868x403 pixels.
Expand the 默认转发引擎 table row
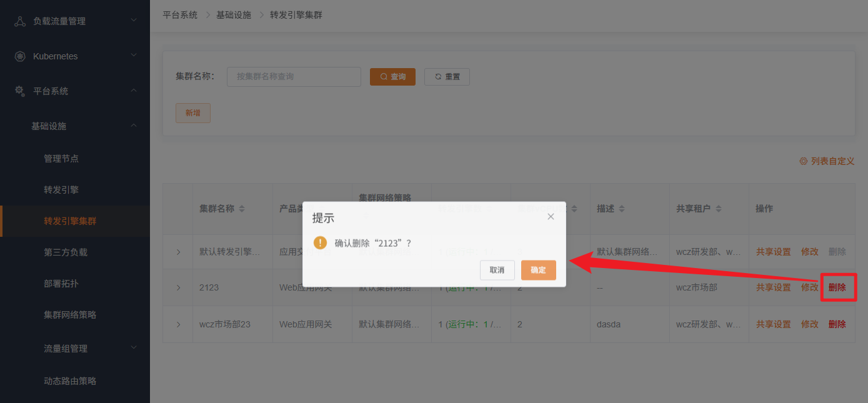(178, 252)
